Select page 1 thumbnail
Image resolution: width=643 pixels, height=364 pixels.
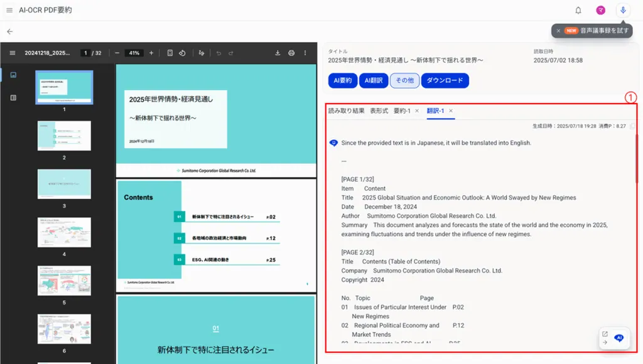coord(65,87)
